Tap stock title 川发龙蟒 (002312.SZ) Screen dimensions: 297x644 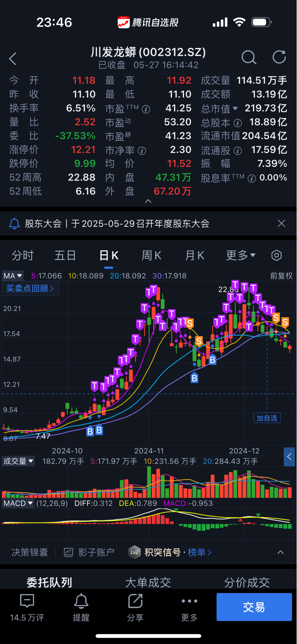click(x=148, y=52)
